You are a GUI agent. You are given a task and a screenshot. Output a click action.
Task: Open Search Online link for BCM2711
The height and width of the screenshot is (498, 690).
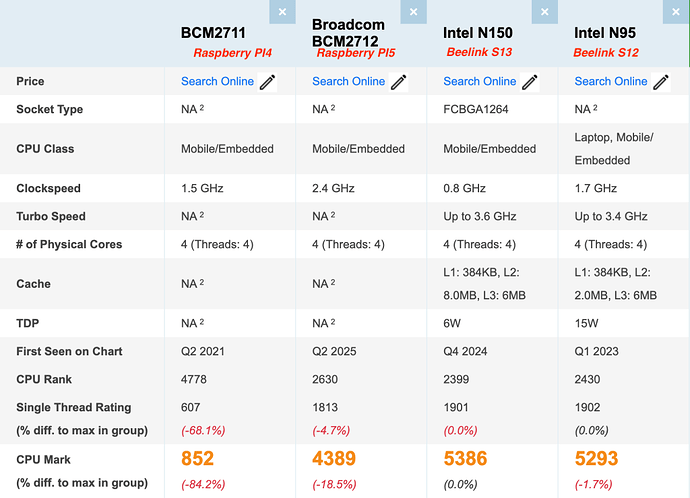(x=217, y=81)
